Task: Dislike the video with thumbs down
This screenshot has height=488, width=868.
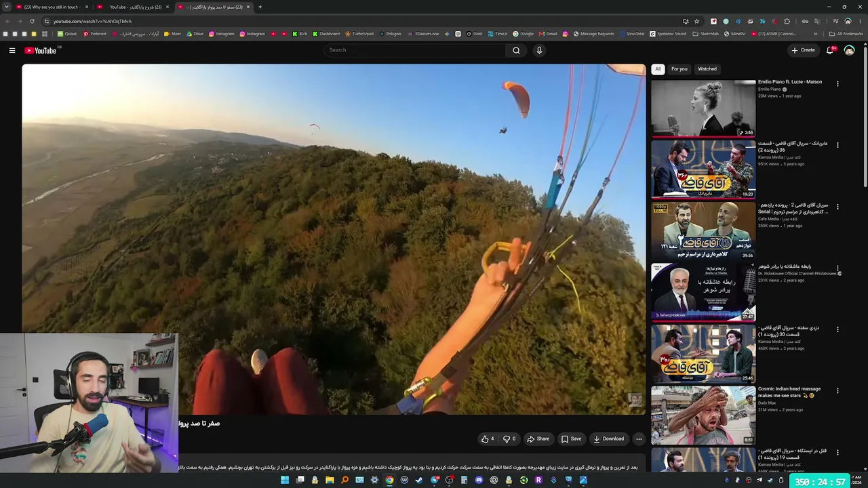Action: [509, 439]
